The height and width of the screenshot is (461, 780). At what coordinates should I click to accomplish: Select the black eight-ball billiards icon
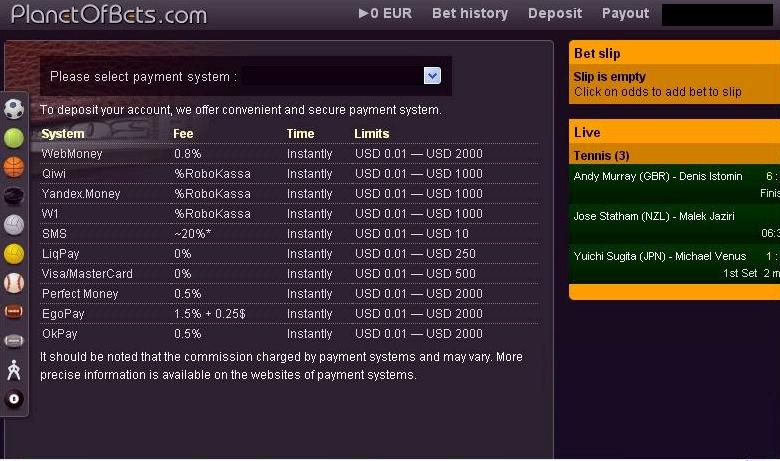coord(14,399)
